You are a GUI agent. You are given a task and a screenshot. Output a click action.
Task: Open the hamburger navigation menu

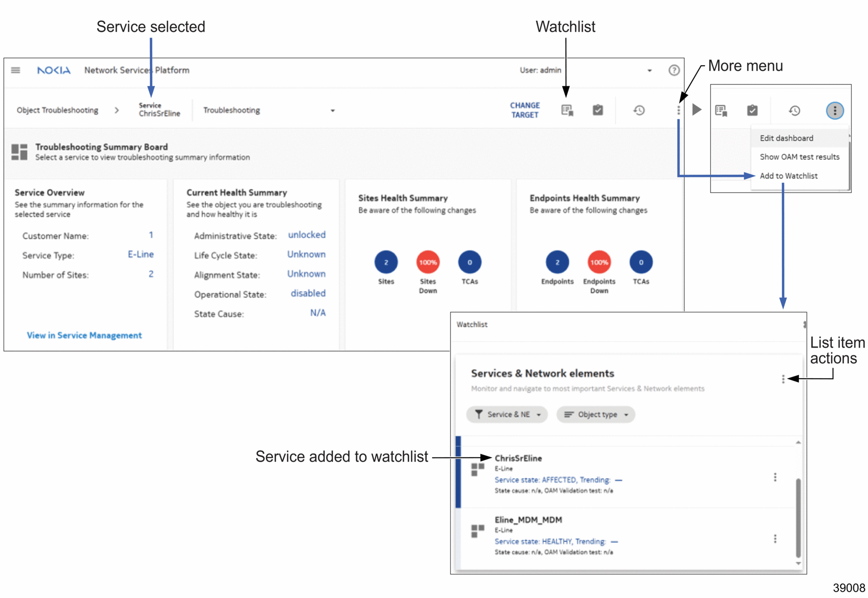pyautogui.click(x=15, y=70)
